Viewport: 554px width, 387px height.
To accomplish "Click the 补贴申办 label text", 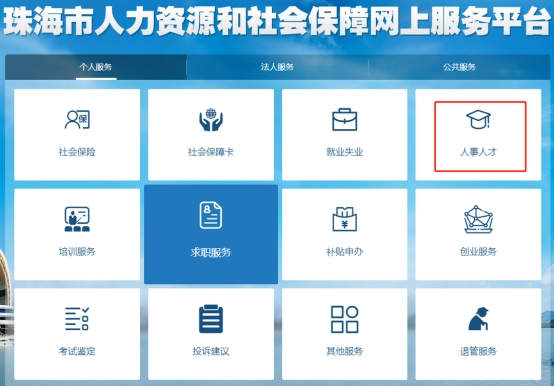I will click(344, 252).
